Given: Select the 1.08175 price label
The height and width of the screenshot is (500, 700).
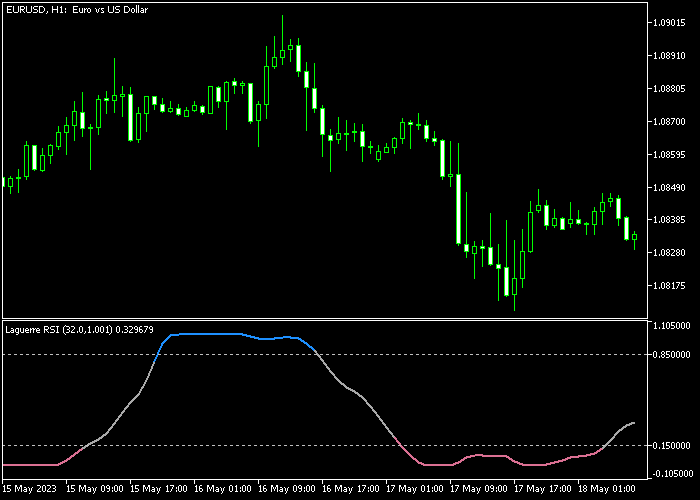Looking at the screenshot, I should point(669,285).
